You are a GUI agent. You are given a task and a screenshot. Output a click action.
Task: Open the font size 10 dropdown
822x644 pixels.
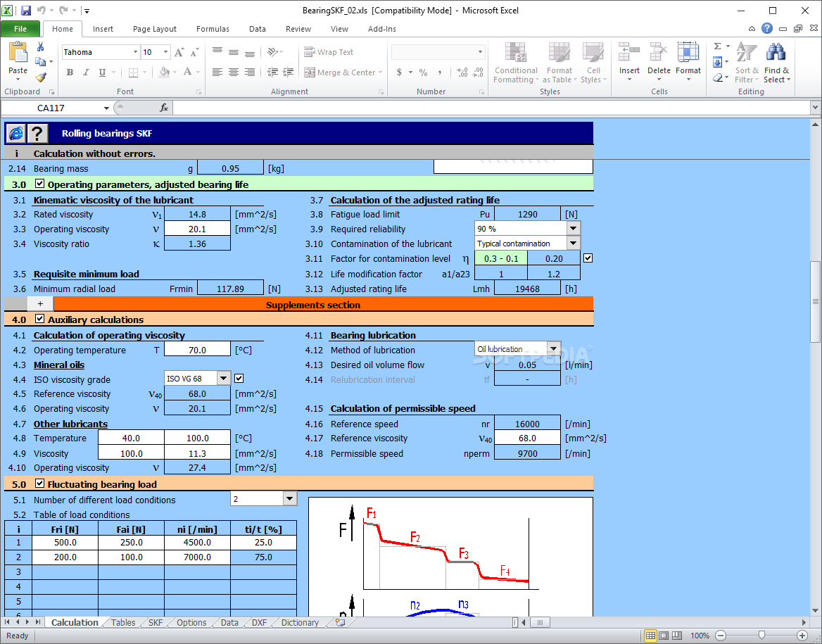(165, 52)
